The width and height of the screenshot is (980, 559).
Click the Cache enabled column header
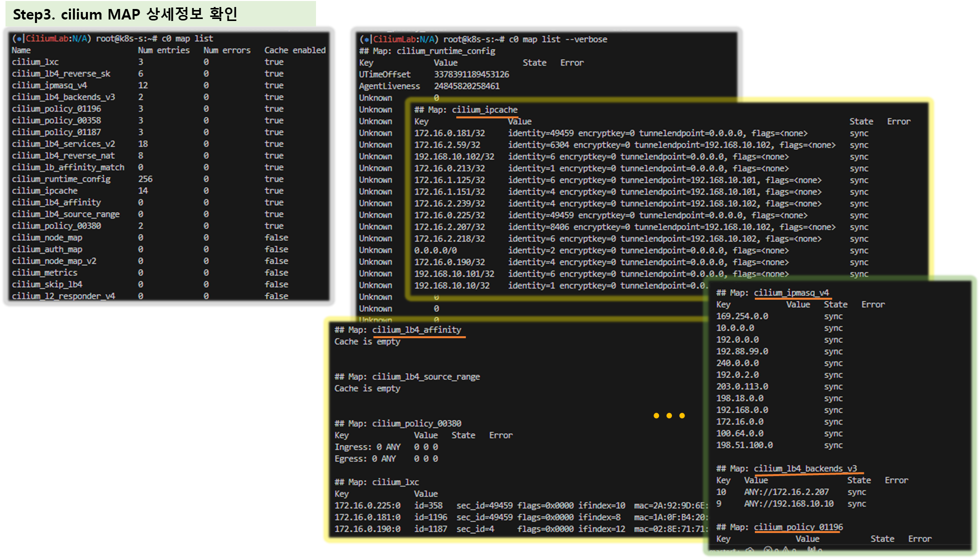pos(295,50)
